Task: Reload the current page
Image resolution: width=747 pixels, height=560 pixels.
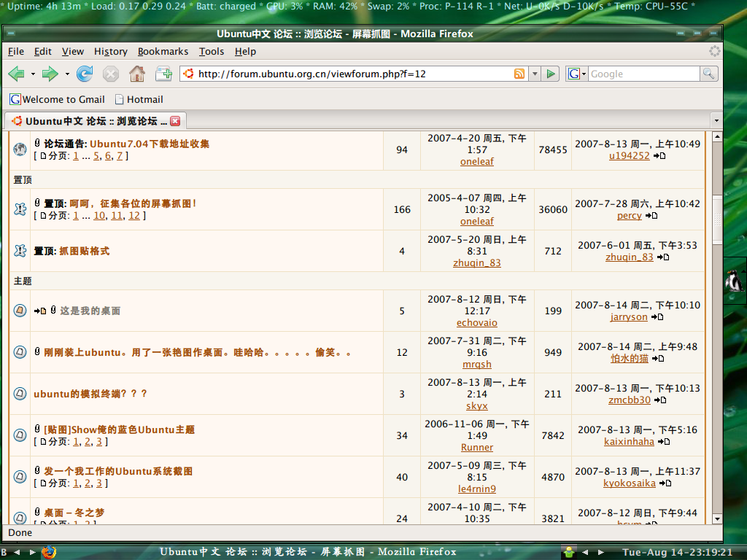Action: point(85,74)
